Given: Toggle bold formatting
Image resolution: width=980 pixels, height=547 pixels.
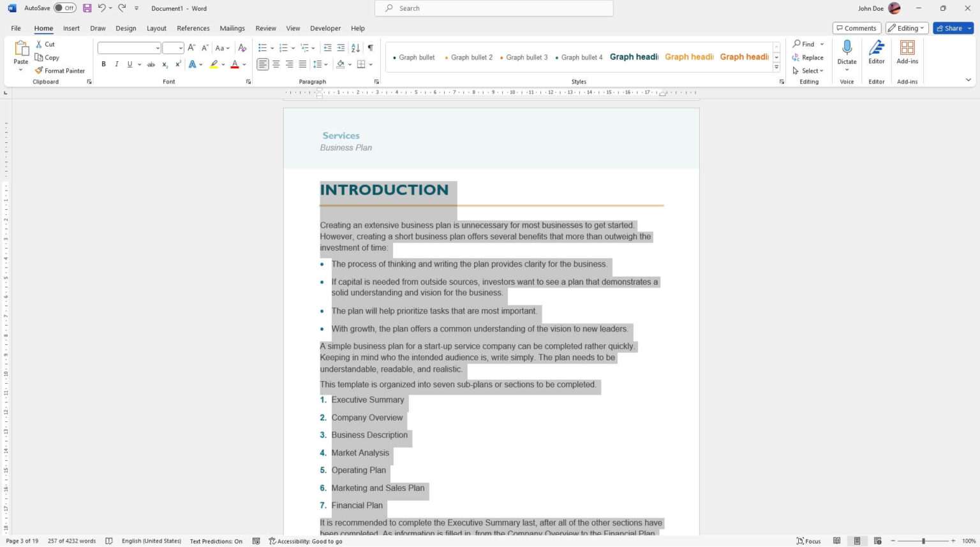Looking at the screenshot, I should 103,64.
